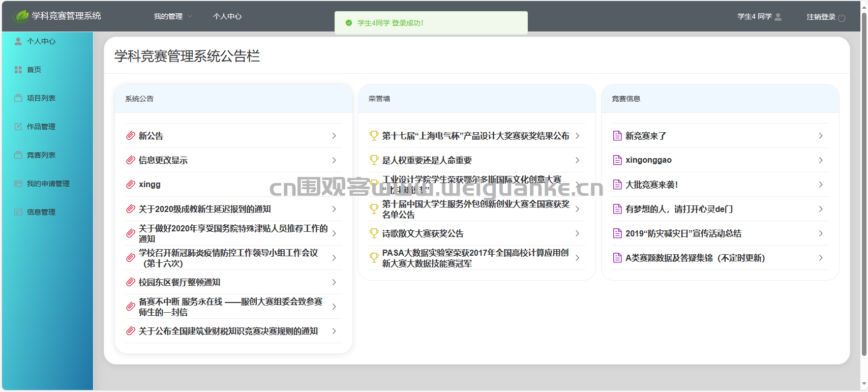Open 个人中心 in the top menu
This screenshot has height=392, width=868.
(x=227, y=16)
